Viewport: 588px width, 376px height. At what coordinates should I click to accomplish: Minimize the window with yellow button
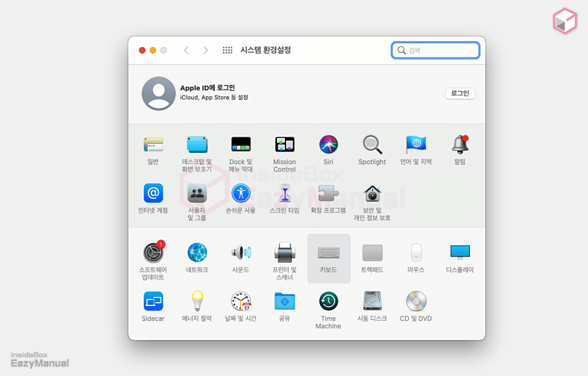pos(153,50)
